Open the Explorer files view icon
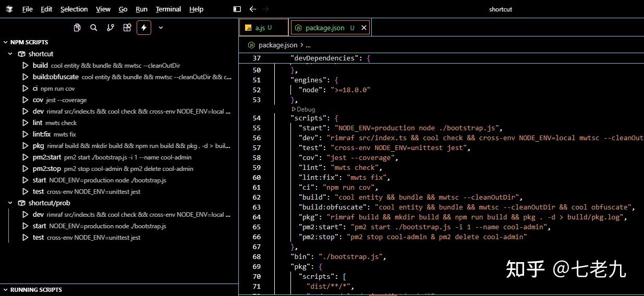Image resolution: width=644 pixels, height=296 pixels. click(x=77, y=28)
